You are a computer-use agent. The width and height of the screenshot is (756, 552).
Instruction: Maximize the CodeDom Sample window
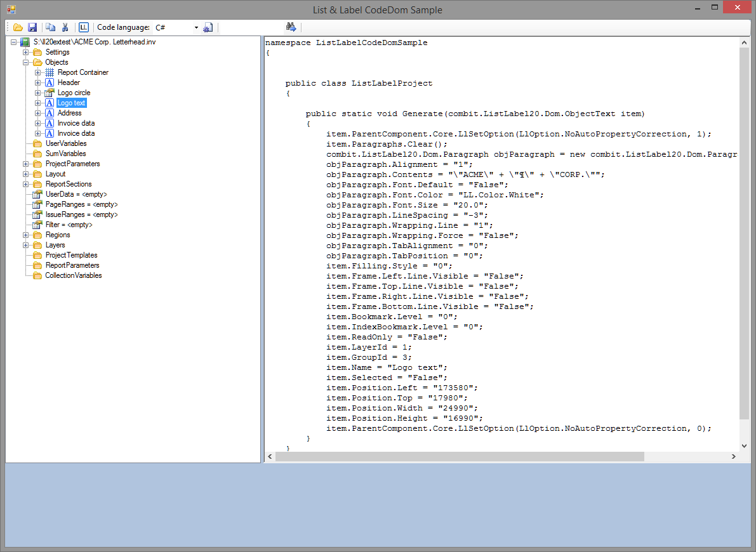pos(715,7)
